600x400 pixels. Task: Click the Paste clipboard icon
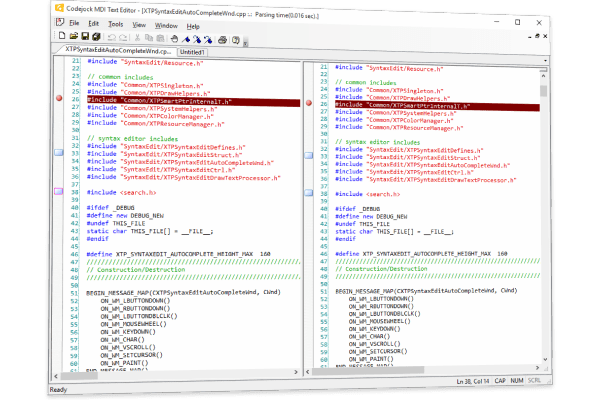[161, 38]
